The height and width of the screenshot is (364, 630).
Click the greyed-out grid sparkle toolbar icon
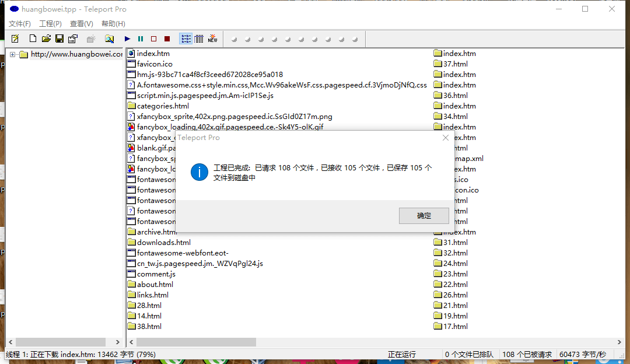coord(91,38)
